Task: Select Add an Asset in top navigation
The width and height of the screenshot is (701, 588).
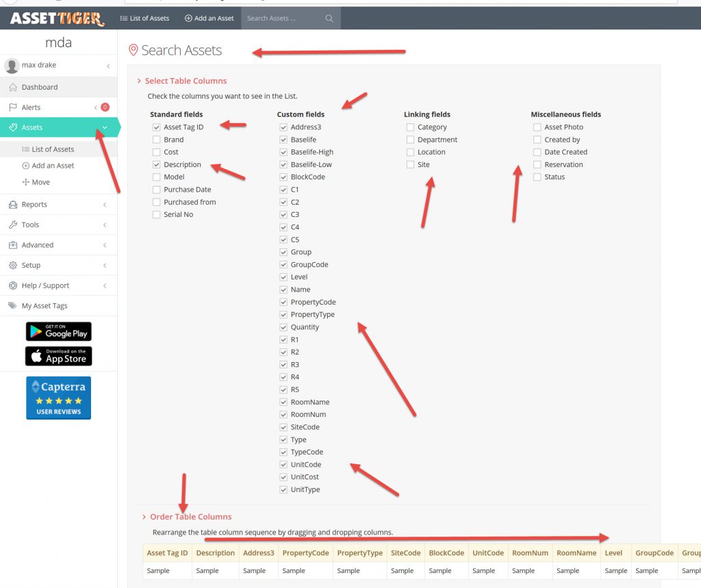Action: pyautogui.click(x=210, y=18)
